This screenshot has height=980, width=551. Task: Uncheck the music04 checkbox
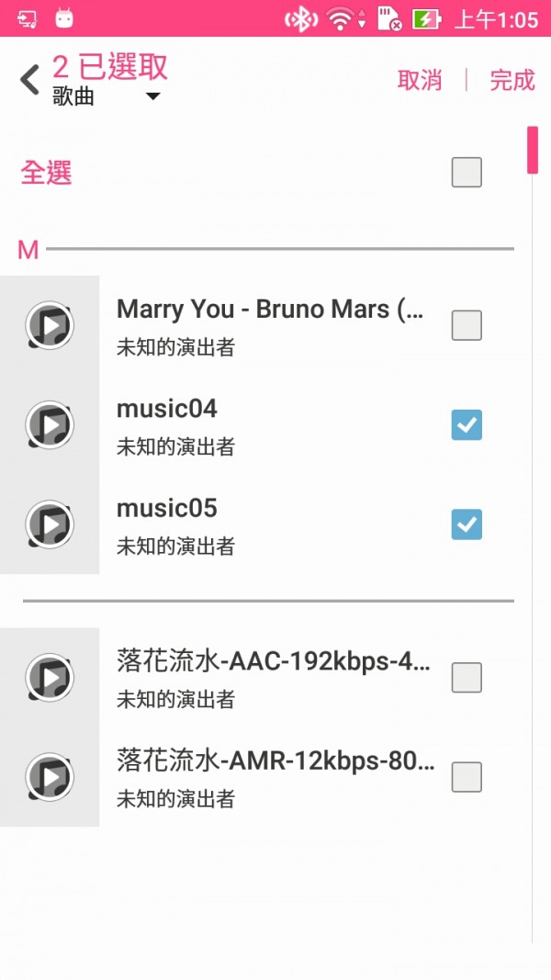point(467,425)
